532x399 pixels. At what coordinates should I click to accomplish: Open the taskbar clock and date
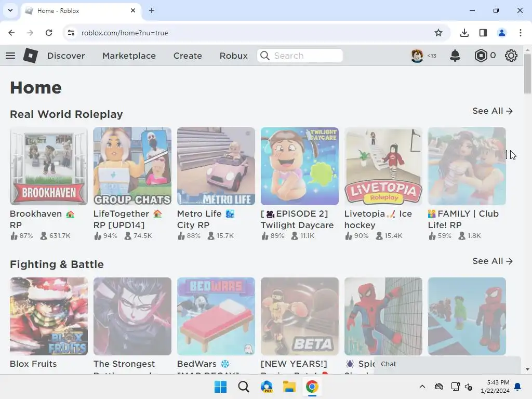click(495, 387)
